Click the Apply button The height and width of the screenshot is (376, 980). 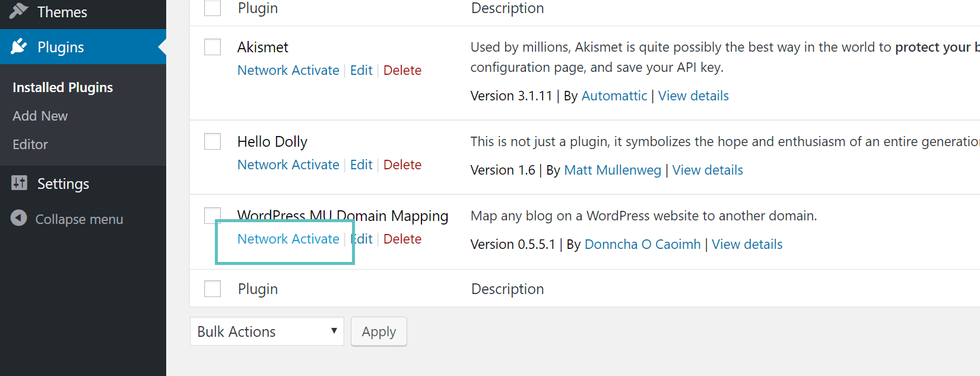coord(379,331)
